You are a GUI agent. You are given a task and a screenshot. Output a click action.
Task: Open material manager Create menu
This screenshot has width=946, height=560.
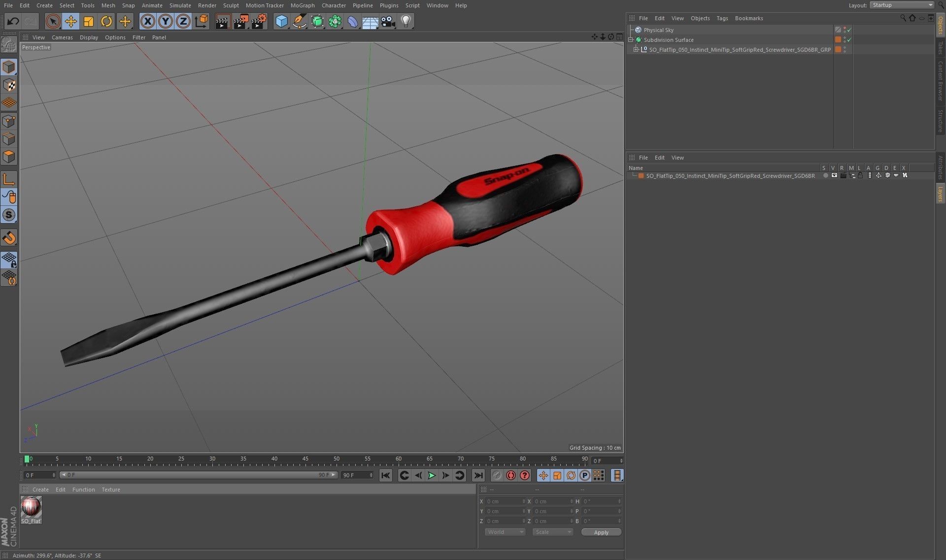[x=40, y=490]
